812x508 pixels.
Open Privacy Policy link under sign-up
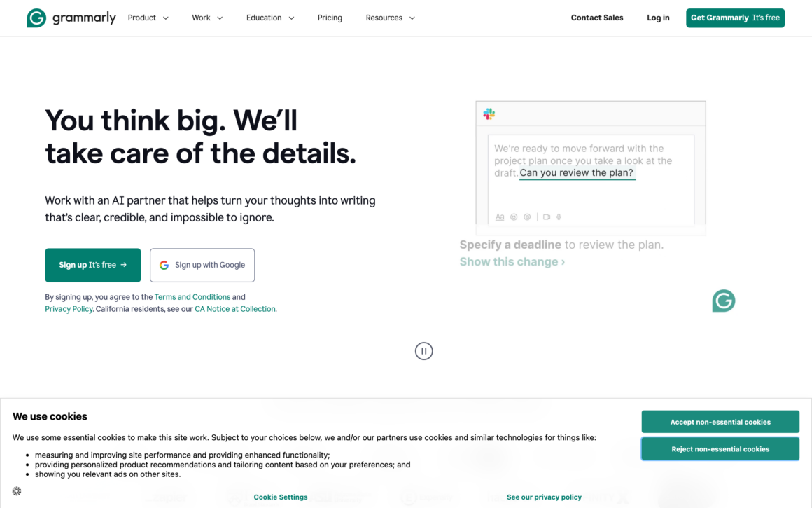point(69,309)
